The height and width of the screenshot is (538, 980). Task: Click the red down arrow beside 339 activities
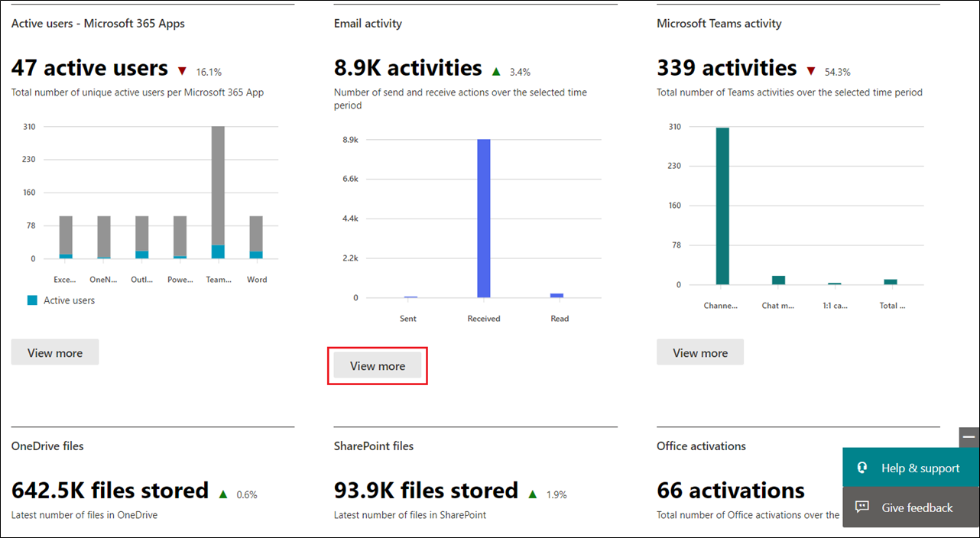(811, 71)
